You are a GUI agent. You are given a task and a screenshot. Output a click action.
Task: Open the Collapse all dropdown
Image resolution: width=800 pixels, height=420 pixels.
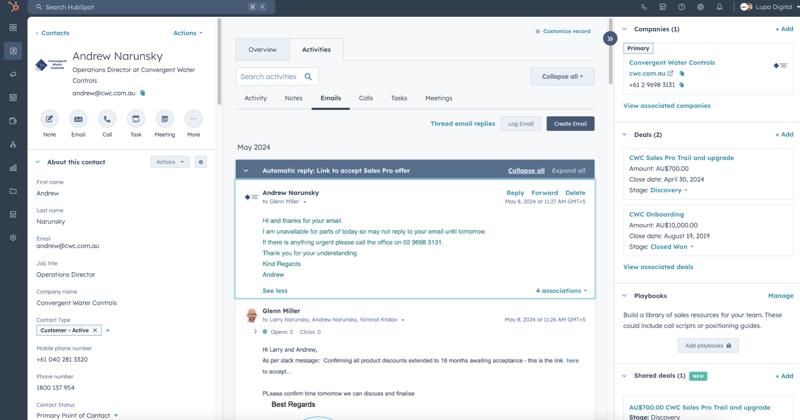pyautogui.click(x=562, y=77)
